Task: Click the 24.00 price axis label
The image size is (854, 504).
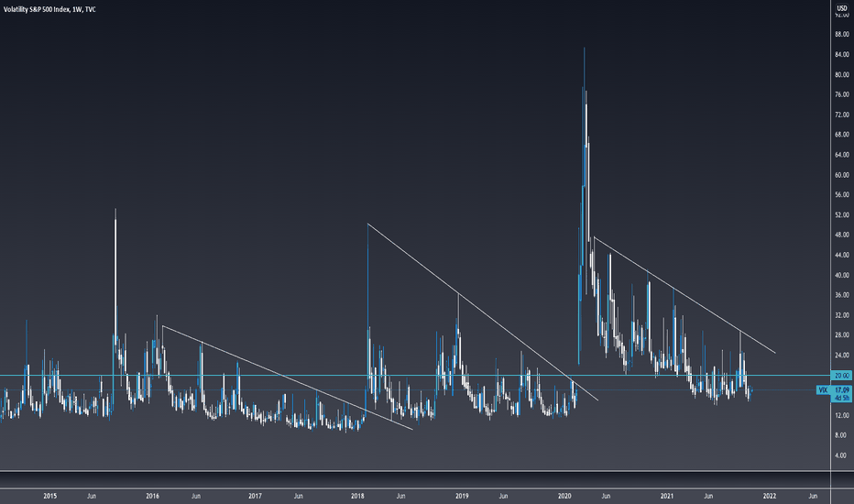Action: coord(841,356)
